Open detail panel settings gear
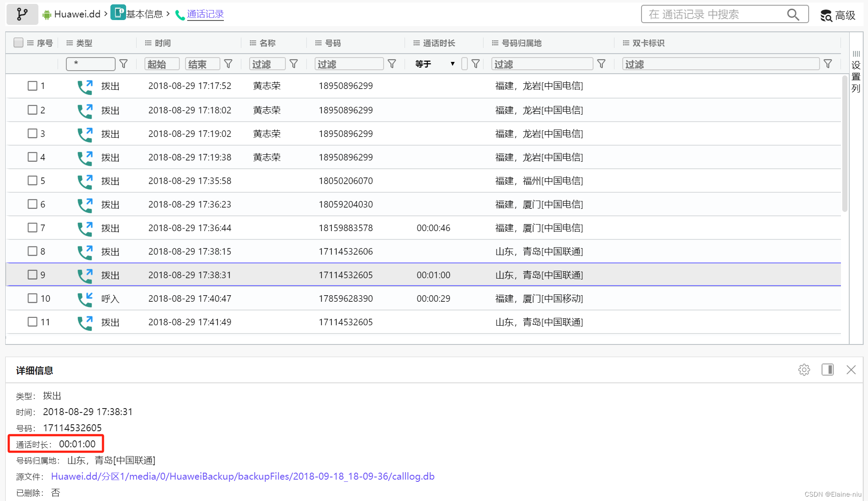 click(x=804, y=370)
